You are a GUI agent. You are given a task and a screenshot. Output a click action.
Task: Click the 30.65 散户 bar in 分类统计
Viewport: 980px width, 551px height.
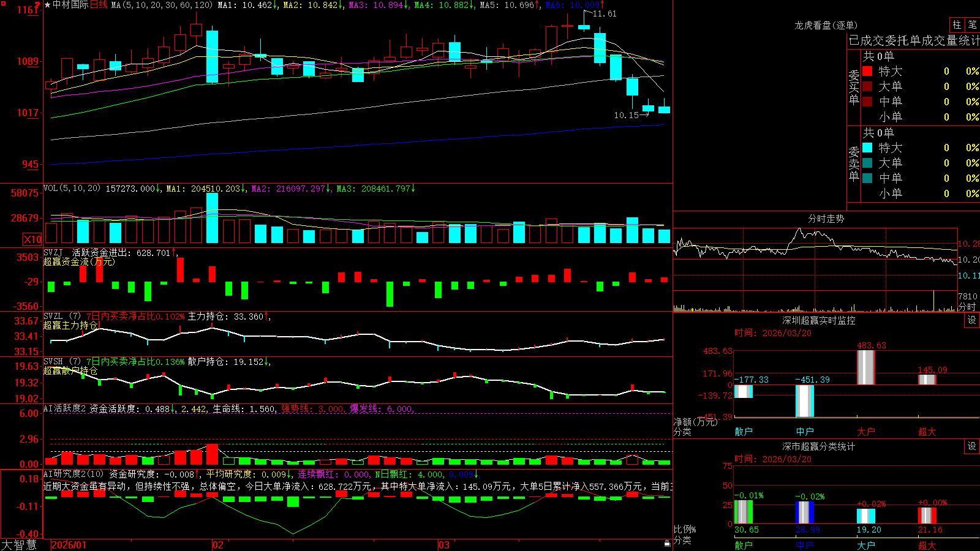744,512
